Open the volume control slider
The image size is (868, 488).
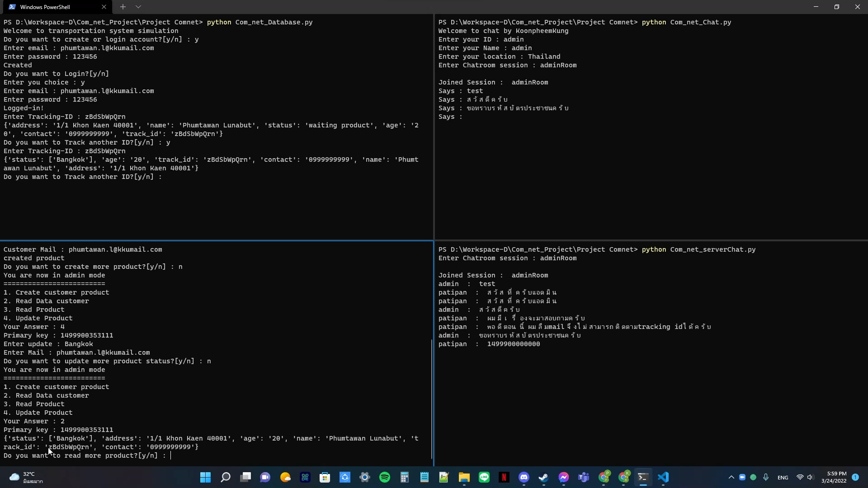tap(810, 478)
